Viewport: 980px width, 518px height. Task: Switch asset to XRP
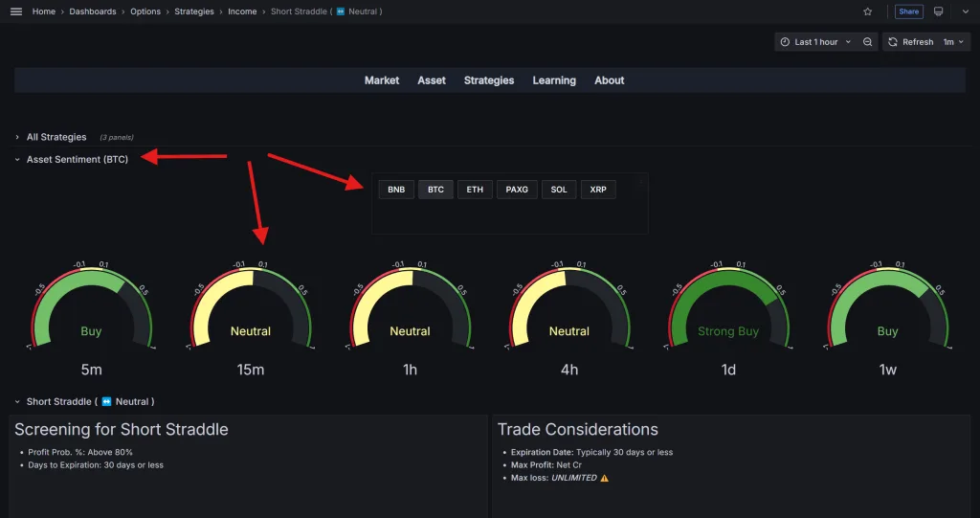pos(598,190)
